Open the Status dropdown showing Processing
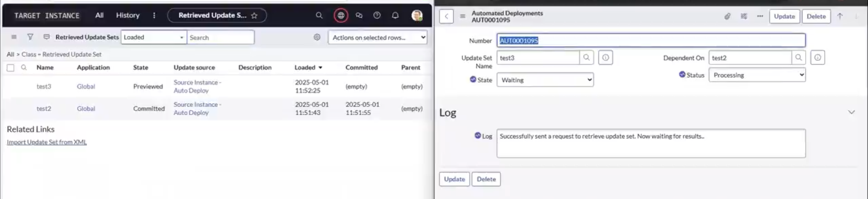 click(757, 75)
